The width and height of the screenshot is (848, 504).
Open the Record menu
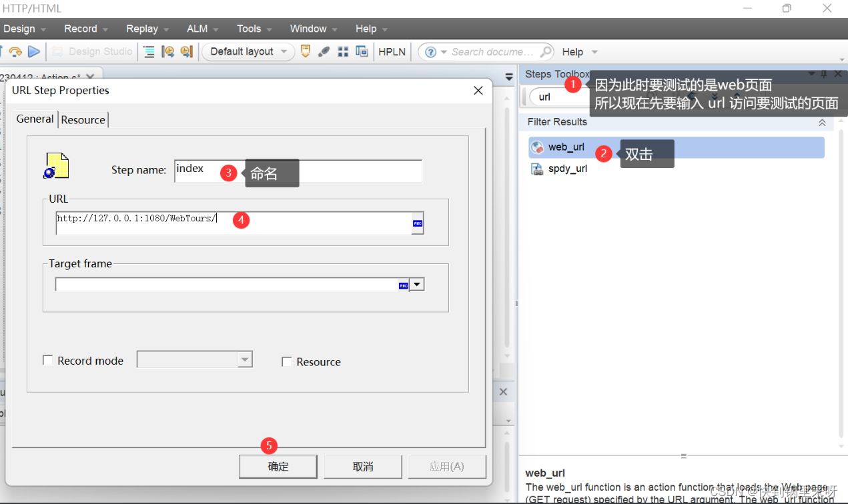[x=86, y=29]
